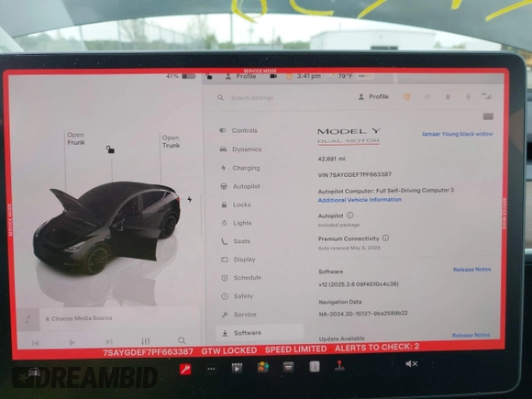
Task: Open the Seats settings menu
Action: (x=236, y=241)
